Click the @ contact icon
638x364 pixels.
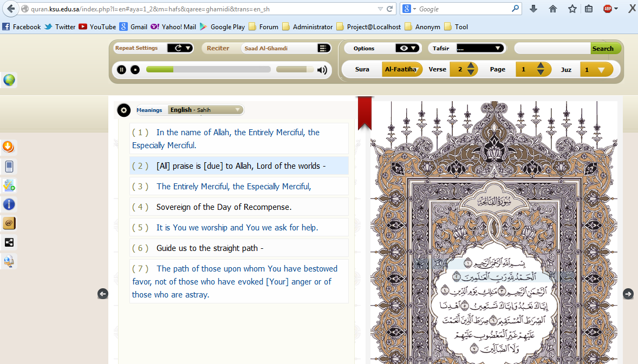pyautogui.click(x=9, y=223)
